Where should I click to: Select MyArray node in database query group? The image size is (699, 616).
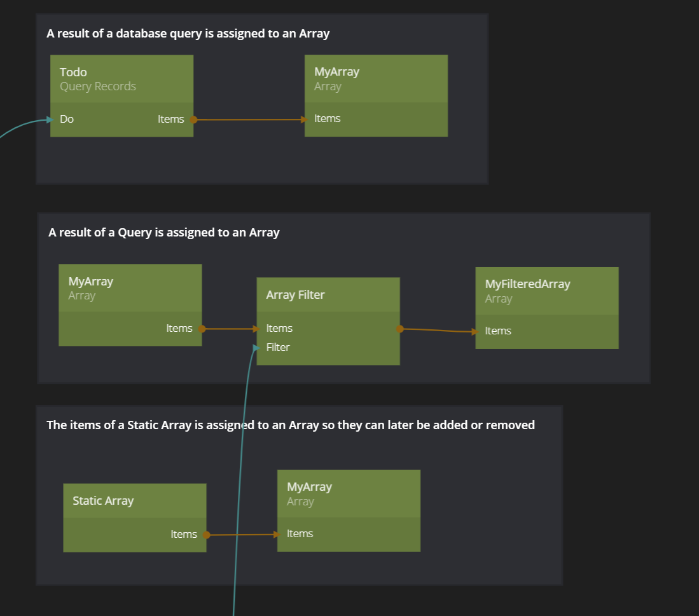[x=375, y=79]
